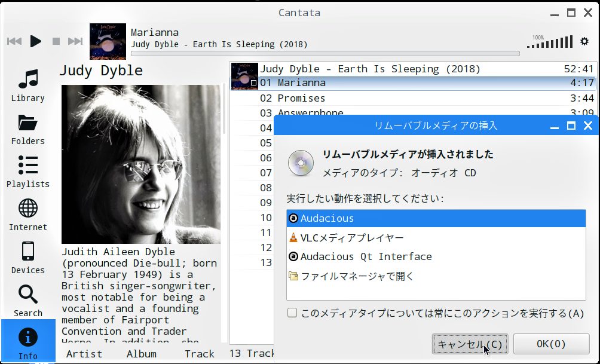Click the Marianna now-playing title

tap(155, 32)
